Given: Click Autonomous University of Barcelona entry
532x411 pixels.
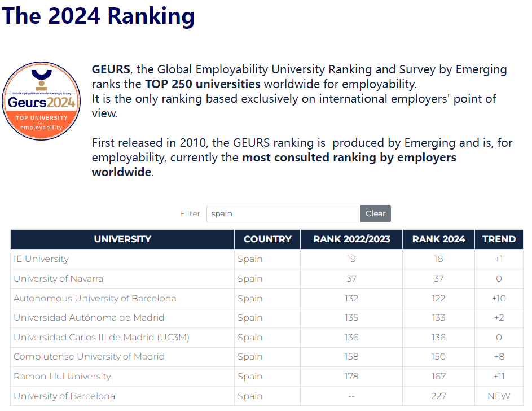Looking at the screenshot, I should 95,299.
